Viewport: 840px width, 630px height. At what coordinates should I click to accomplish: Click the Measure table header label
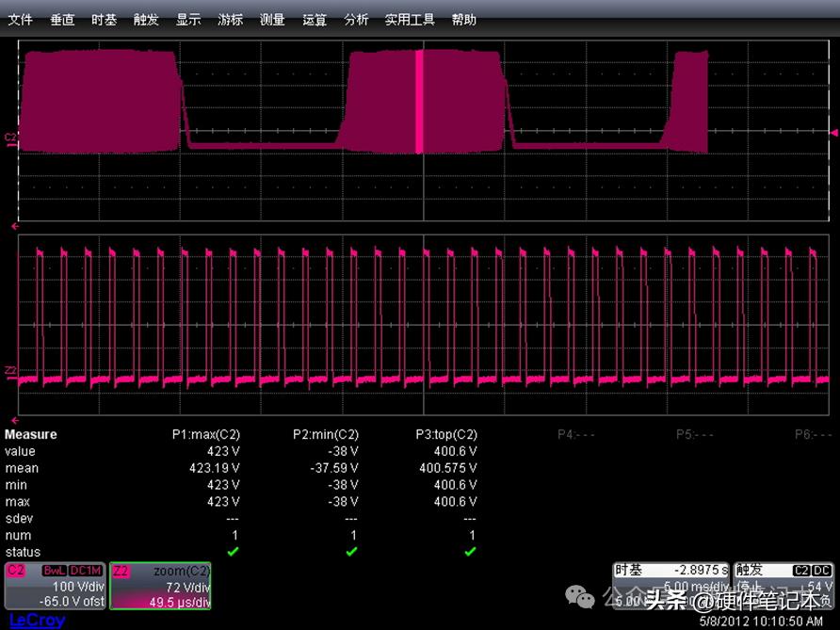[31, 435]
